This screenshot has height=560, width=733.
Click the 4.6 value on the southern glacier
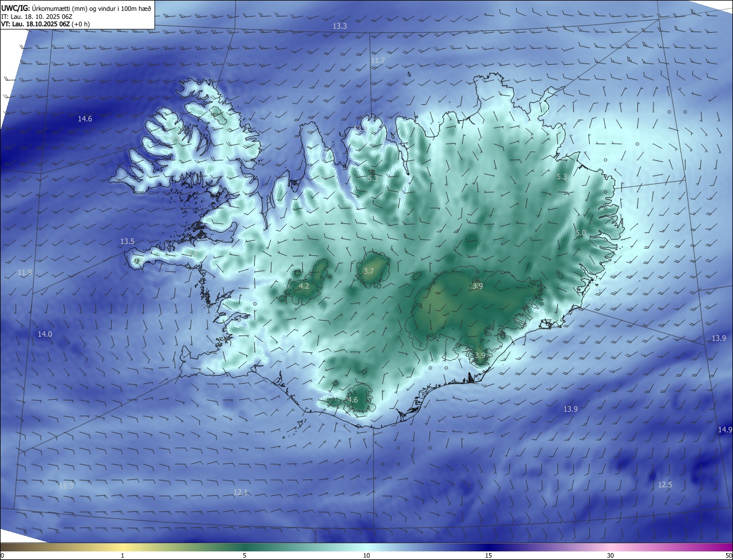[x=353, y=400]
